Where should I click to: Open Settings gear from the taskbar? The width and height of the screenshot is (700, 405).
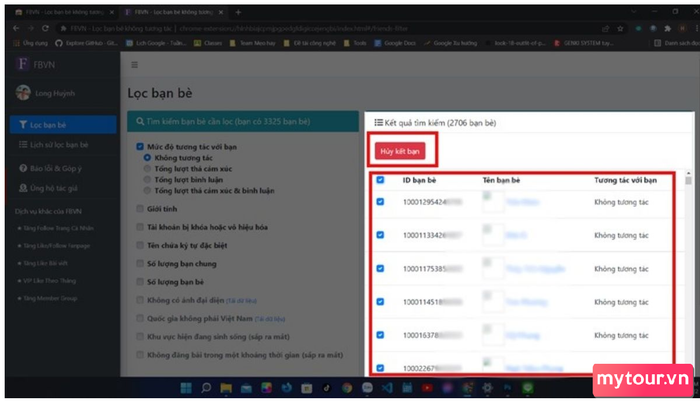point(487,388)
